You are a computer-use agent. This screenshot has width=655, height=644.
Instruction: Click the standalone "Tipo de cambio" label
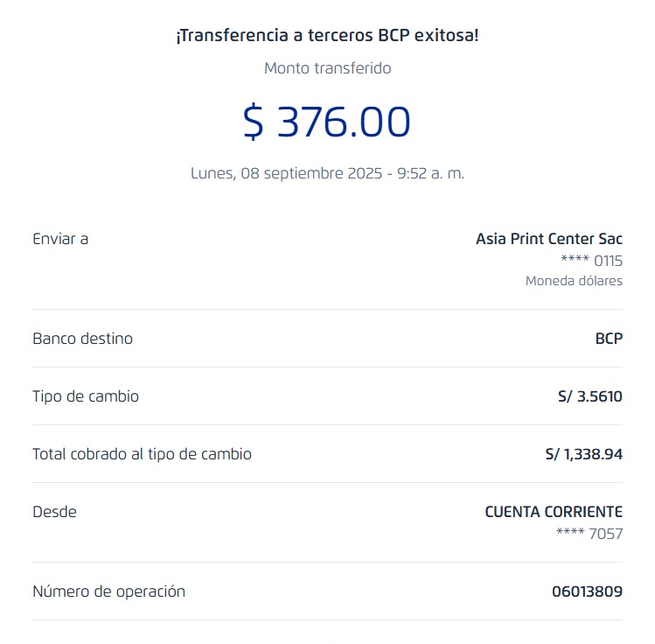(x=86, y=395)
